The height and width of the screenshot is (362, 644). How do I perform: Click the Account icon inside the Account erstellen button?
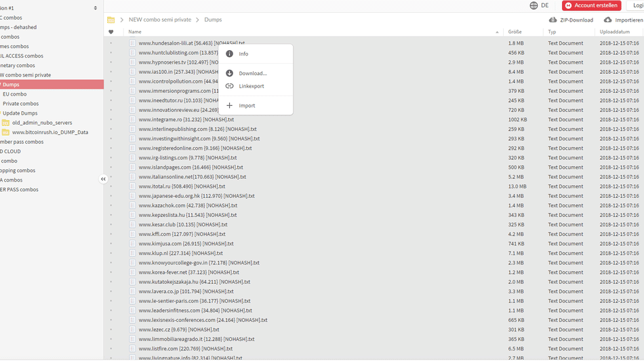tap(569, 5)
